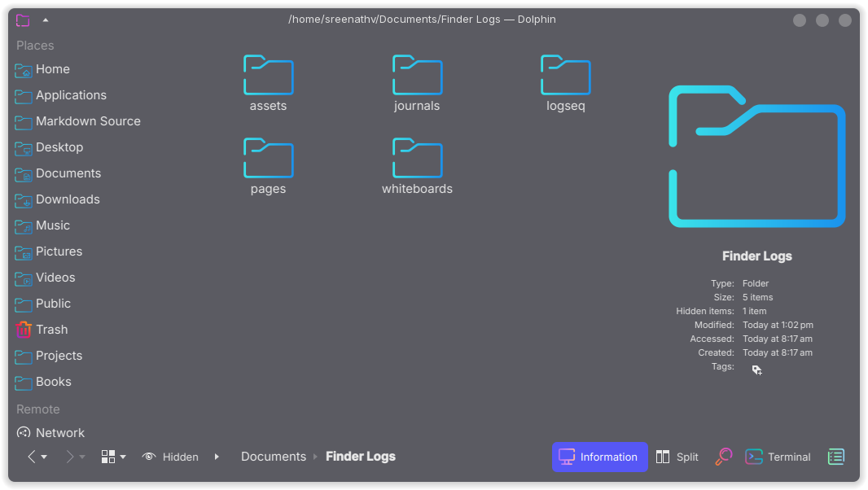
Task: Click the '1 item' hidden items value
Action: pyautogui.click(x=755, y=311)
